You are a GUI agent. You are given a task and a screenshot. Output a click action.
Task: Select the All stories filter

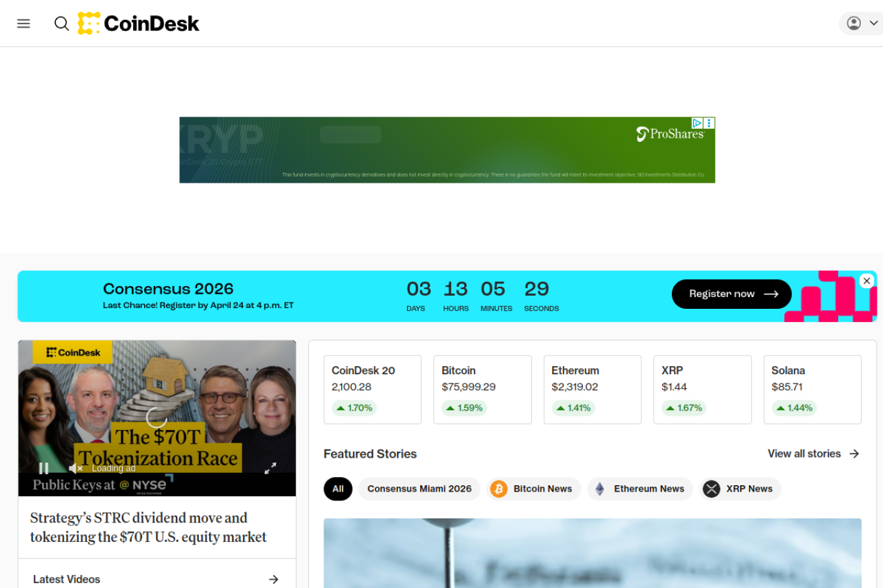(x=338, y=489)
